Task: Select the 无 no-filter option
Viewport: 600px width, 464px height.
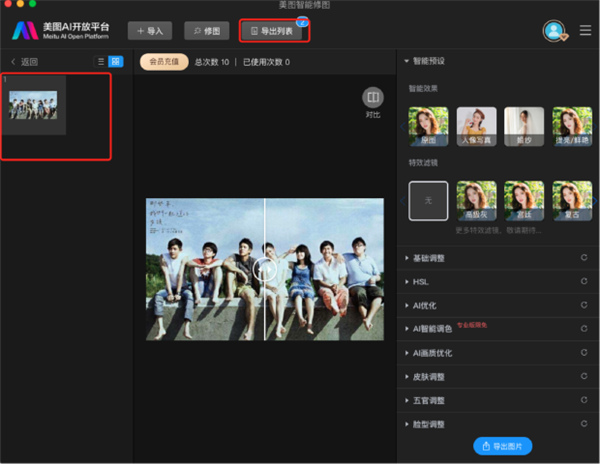Action: tap(428, 201)
